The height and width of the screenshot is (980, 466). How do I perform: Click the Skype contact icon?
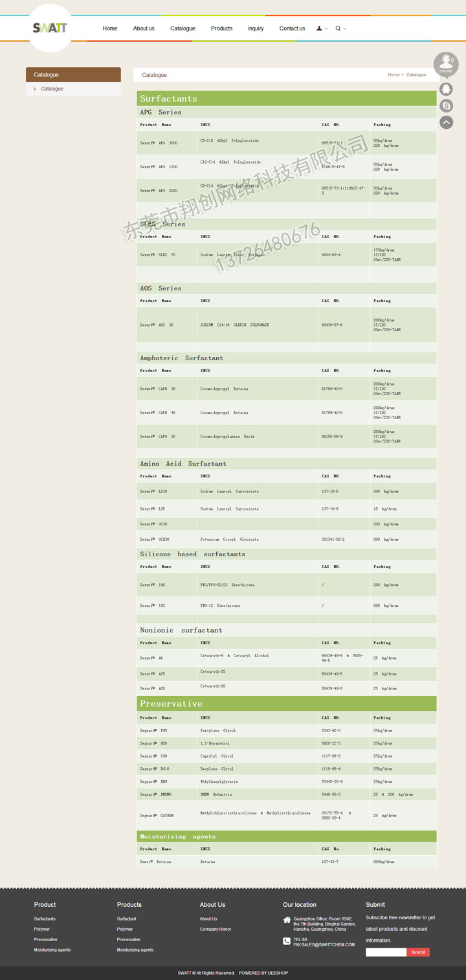446,105
